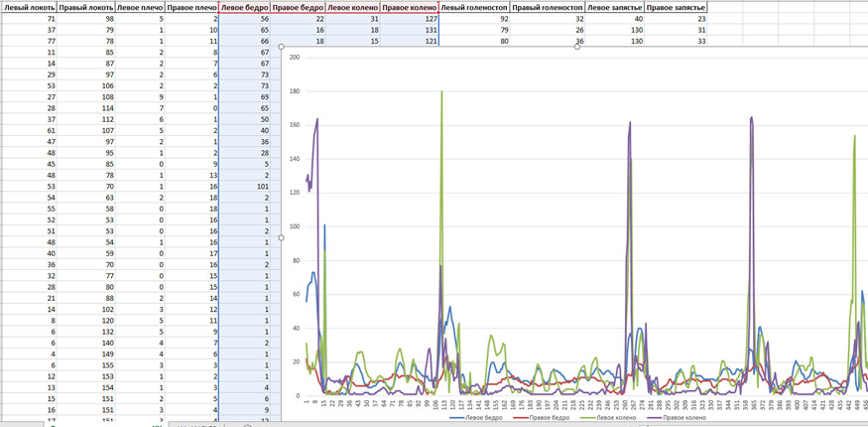Click the Левое бедро column header cell
The image size is (868, 427).
(x=244, y=7)
